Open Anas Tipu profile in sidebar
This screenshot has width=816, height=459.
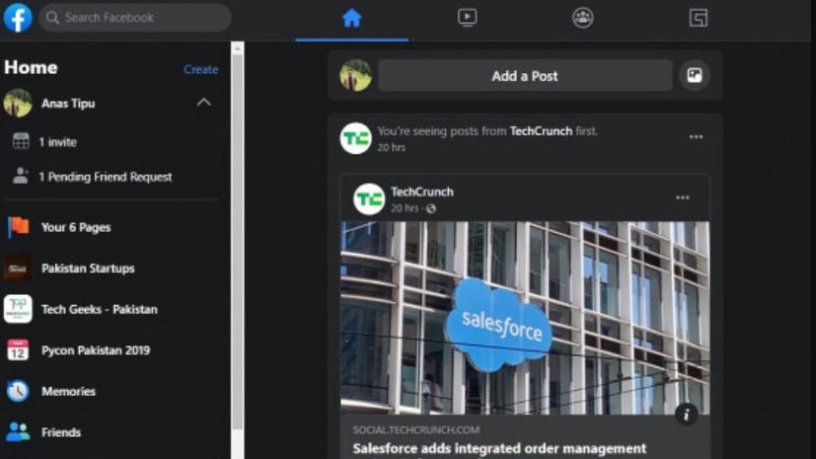point(68,103)
